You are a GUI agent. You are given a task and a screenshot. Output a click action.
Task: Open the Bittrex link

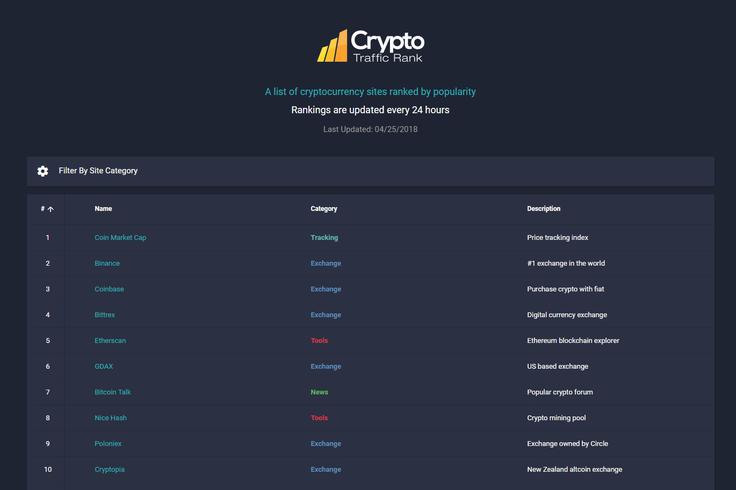(105, 315)
